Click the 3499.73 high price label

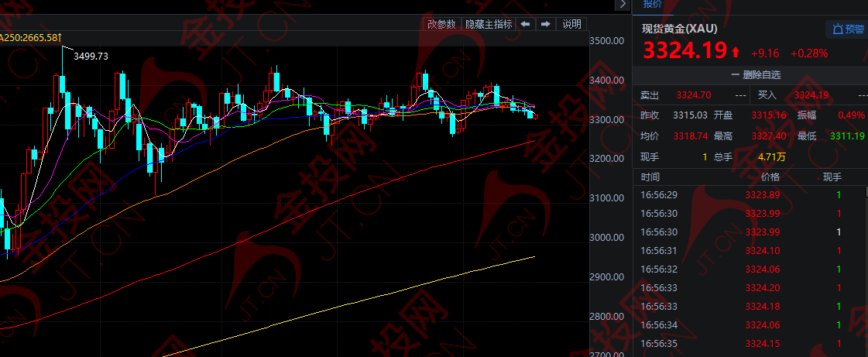point(91,56)
